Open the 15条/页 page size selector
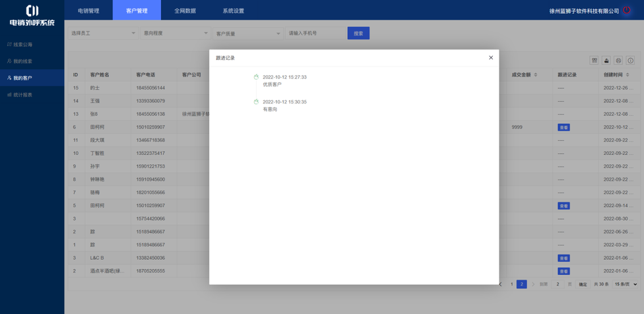The height and width of the screenshot is (314, 644). 626,284
